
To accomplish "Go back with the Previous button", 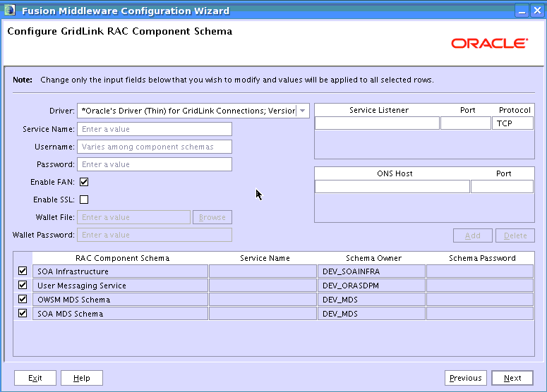I will coord(466,378).
